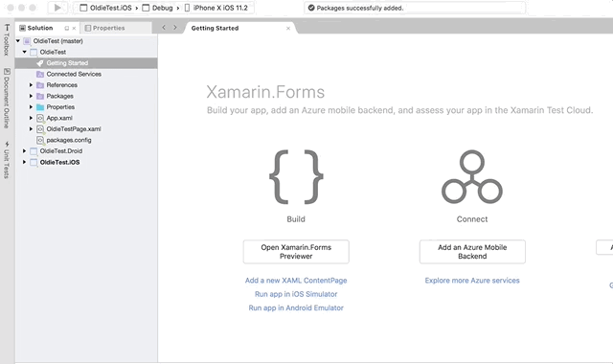Image resolution: width=613 pixels, height=364 pixels.
Task: Expand the Packages folder
Action: pyautogui.click(x=31, y=96)
